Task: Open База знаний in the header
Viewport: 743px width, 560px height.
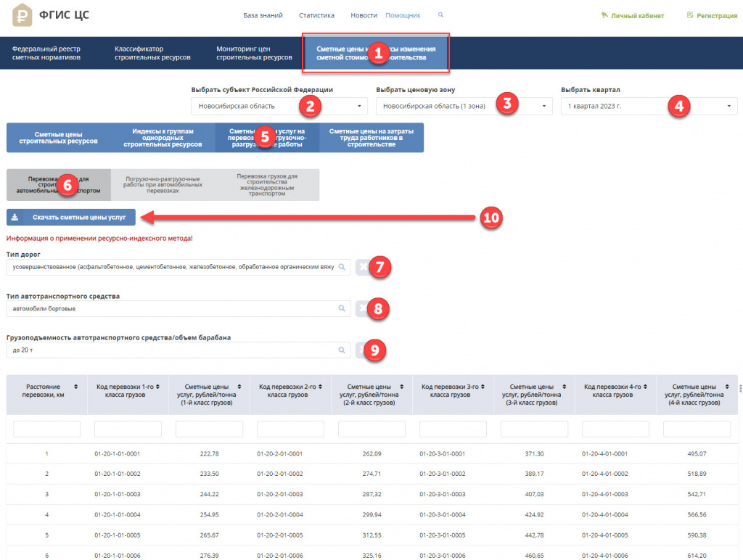Action: 263,15
